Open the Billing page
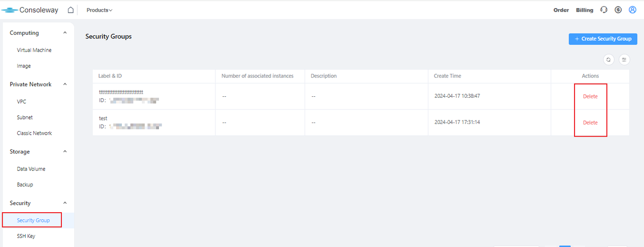 click(x=584, y=10)
